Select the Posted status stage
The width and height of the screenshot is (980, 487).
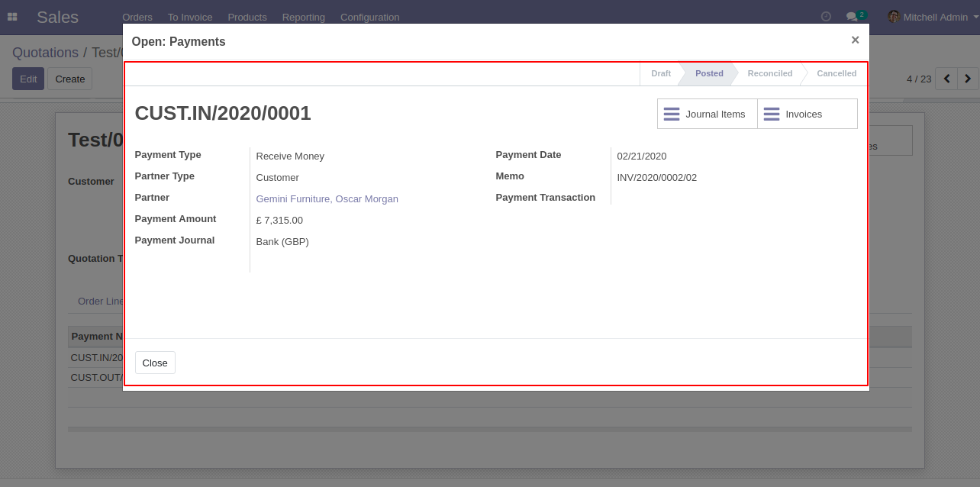click(709, 73)
